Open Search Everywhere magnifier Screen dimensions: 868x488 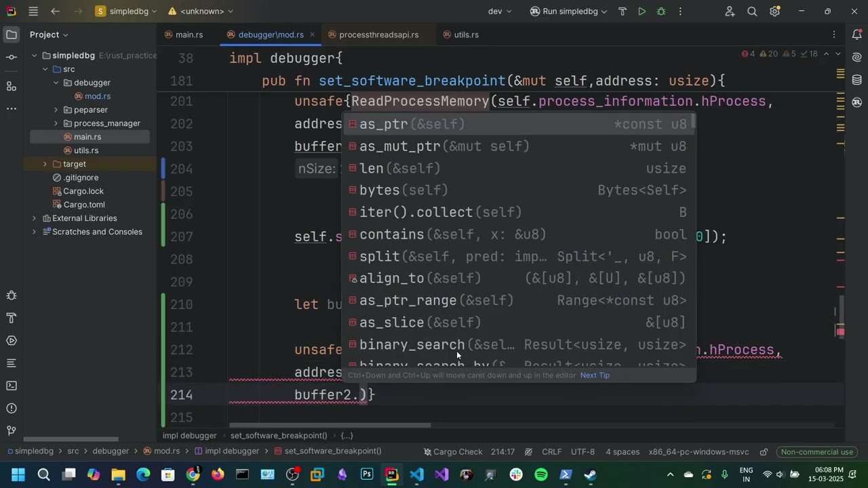752,12
